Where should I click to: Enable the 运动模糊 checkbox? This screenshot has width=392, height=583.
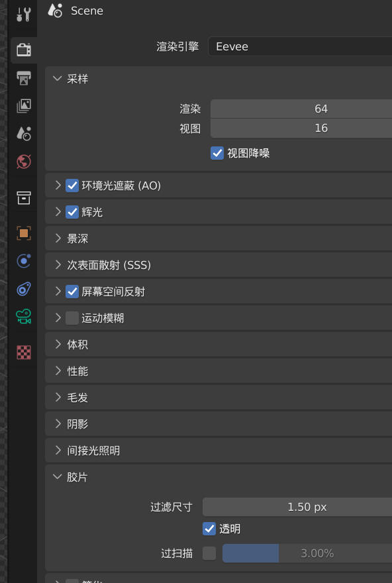pos(72,318)
